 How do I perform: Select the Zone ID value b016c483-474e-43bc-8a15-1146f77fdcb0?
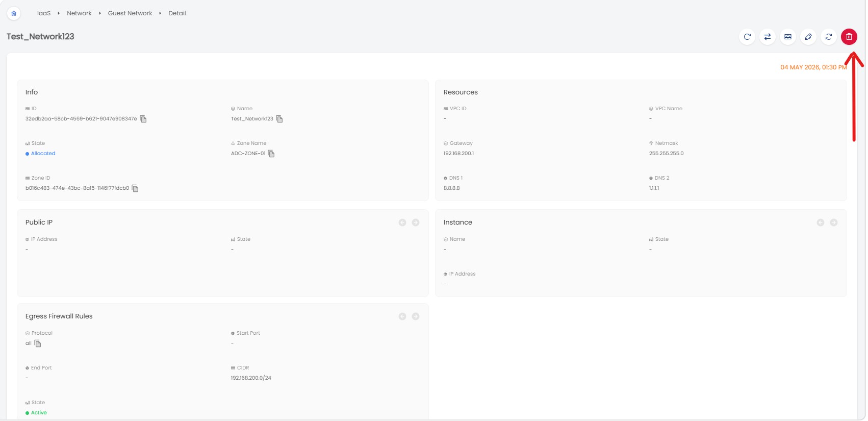pos(78,188)
